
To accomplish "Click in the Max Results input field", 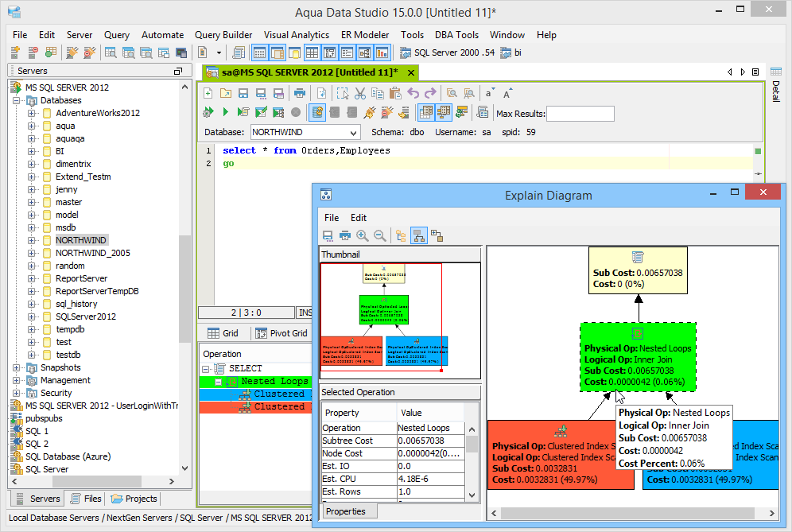I will 580,114.
